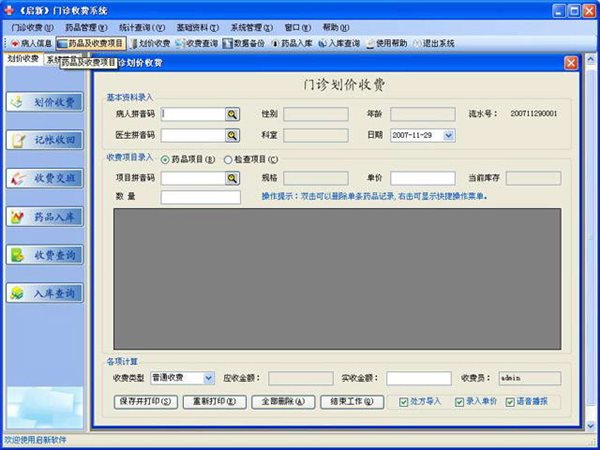The height and width of the screenshot is (450, 600).
Task: Click 实收金额 input field
Action: [419, 378]
